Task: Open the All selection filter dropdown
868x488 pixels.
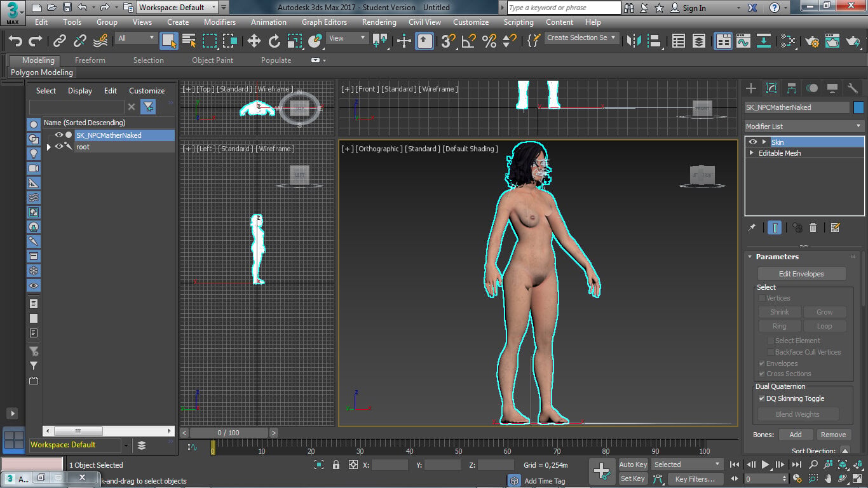Action: coord(136,38)
